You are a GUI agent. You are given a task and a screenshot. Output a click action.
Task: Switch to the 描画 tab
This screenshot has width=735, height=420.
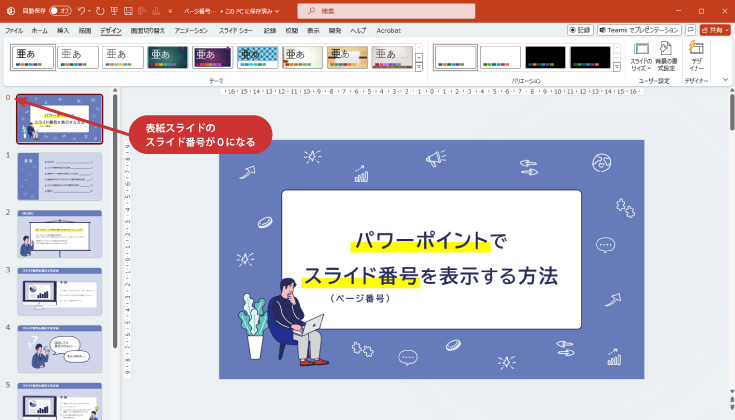85,30
